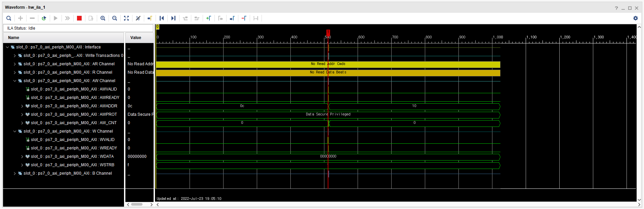Expand the AWADDR bus signal

(x=22, y=106)
